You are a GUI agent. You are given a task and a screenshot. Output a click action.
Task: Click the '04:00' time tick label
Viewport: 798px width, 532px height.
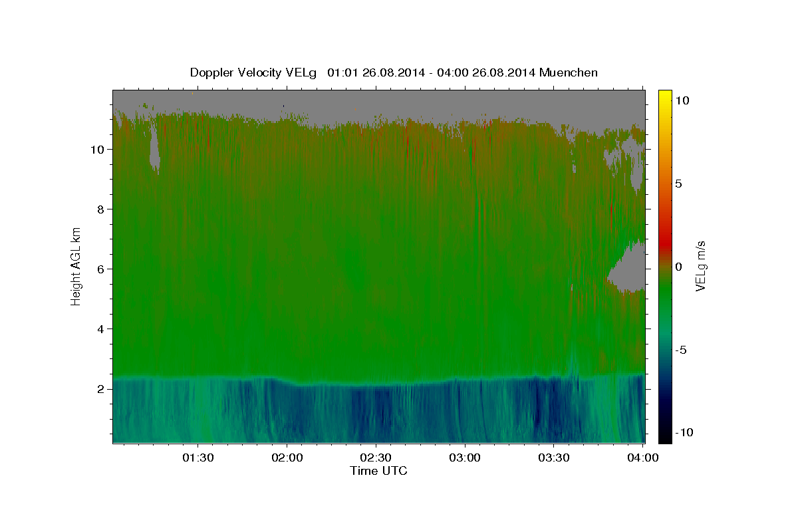click(642, 458)
